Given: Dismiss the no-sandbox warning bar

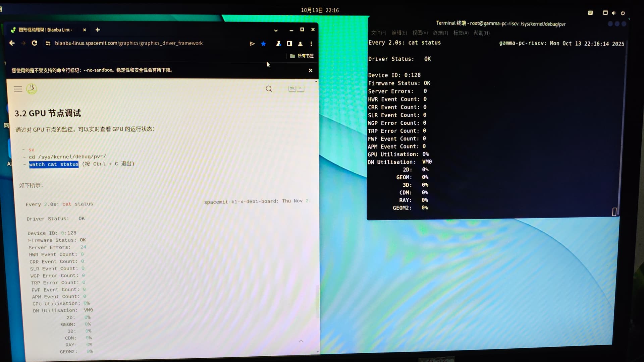Looking at the screenshot, I should click(311, 70).
